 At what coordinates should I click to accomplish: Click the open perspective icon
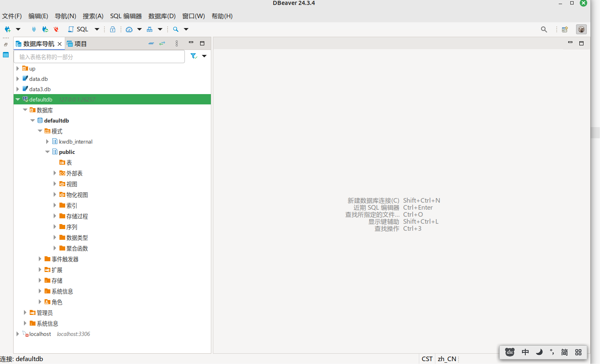[x=565, y=29]
